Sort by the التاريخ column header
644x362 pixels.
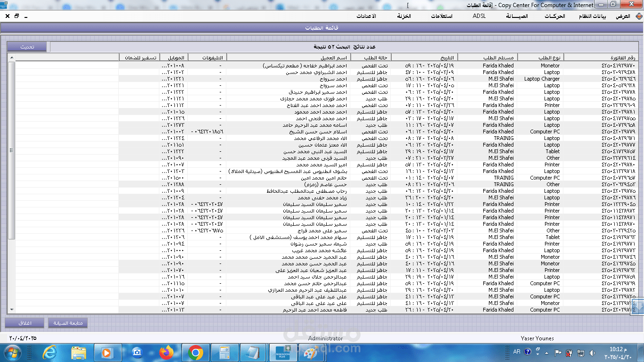424,58
